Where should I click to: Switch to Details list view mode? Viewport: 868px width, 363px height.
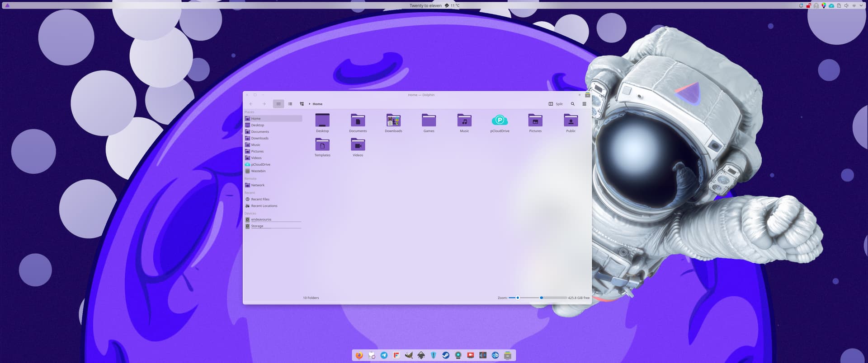[290, 104]
